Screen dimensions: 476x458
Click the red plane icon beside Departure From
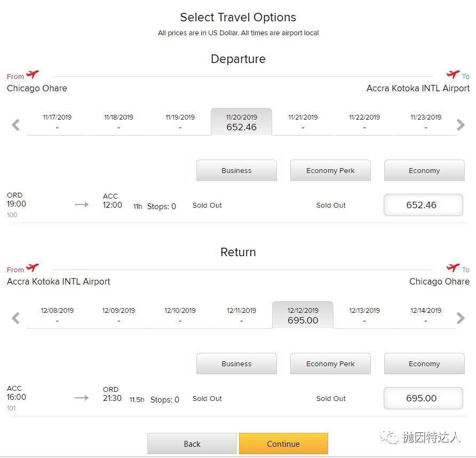pyautogui.click(x=33, y=75)
